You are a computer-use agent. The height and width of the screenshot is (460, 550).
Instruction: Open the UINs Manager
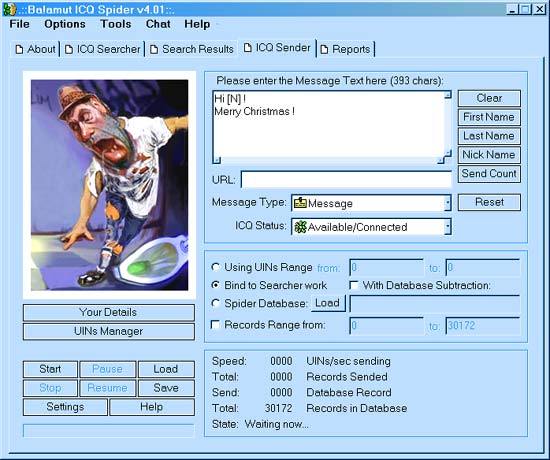pyautogui.click(x=109, y=331)
